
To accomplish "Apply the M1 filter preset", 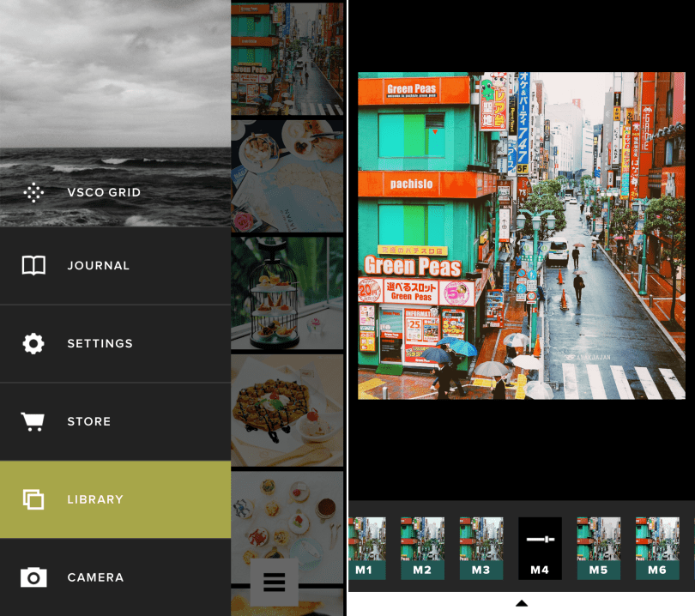I will tap(365, 548).
